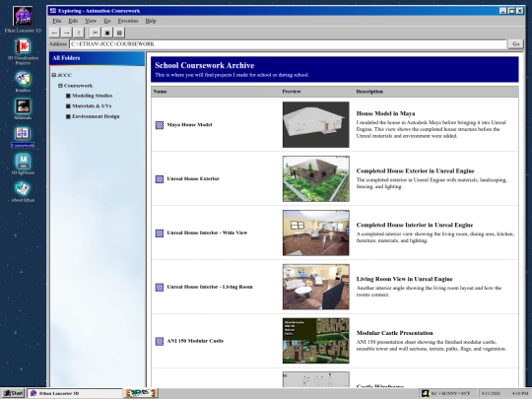This screenshot has width=532, height=399.
Task: Click the Unreal House Interior - Wide View name
Action: (x=207, y=233)
